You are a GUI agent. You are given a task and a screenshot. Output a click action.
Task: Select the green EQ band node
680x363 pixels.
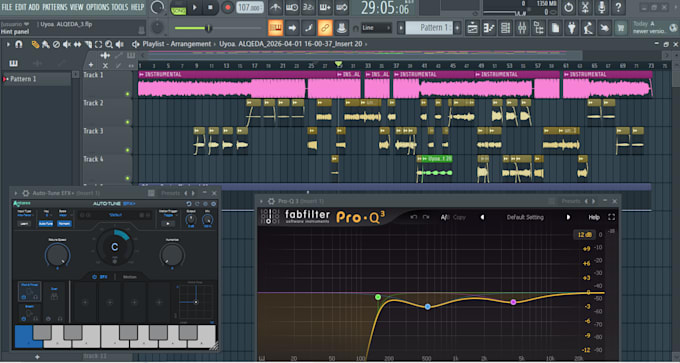coord(378,297)
